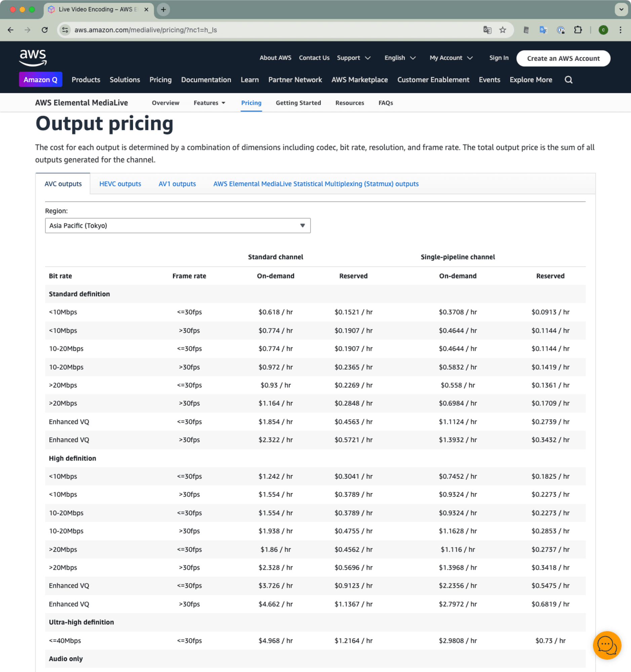Expand the Support menu

tap(353, 58)
